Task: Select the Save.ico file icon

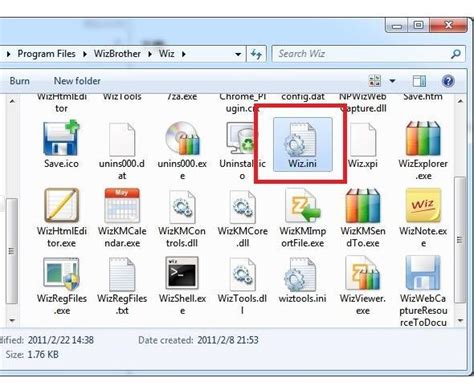Action: pyautogui.click(x=61, y=138)
